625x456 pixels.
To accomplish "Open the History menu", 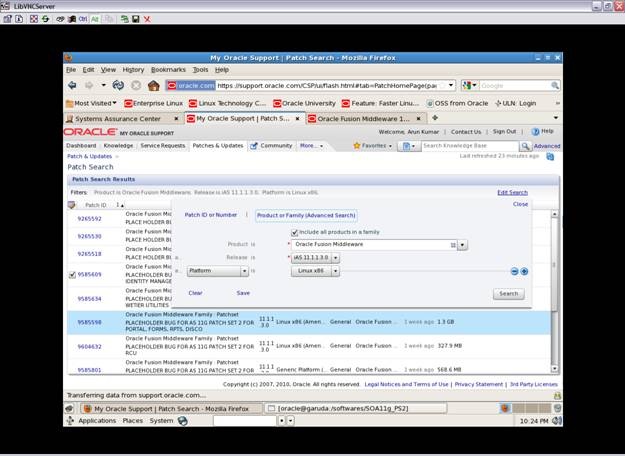I will [x=133, y=70].
